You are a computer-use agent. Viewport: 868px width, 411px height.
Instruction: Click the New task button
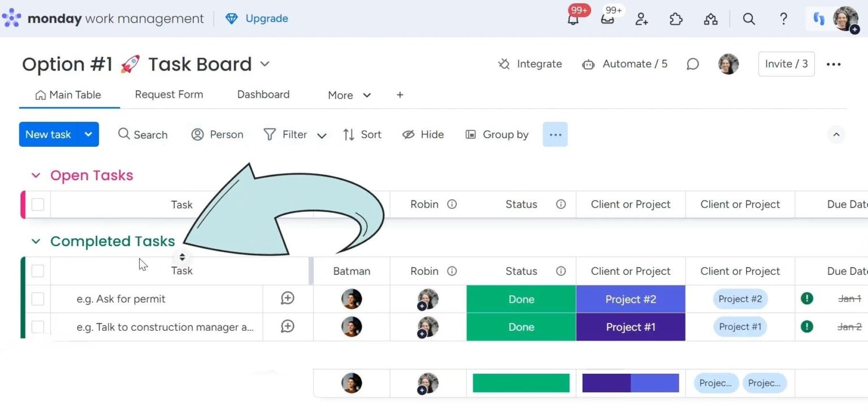point(48,134)
